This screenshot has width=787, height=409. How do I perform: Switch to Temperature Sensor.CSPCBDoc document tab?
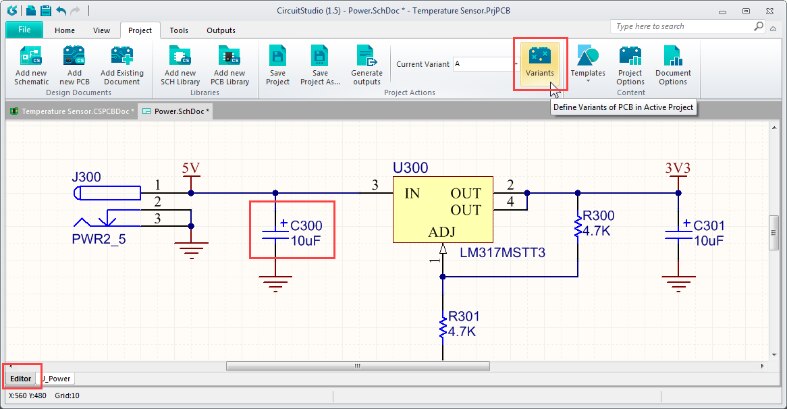click(70, 110)
